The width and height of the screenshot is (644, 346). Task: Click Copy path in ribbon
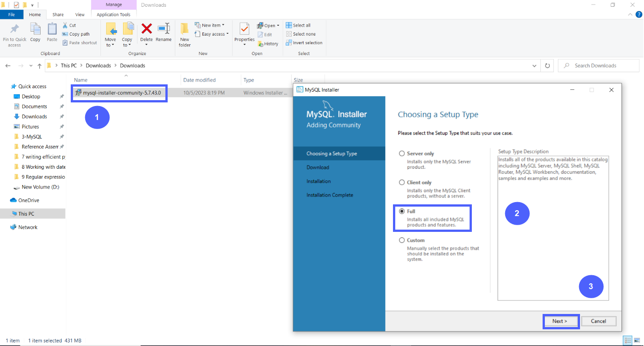[x=76, y=34]
